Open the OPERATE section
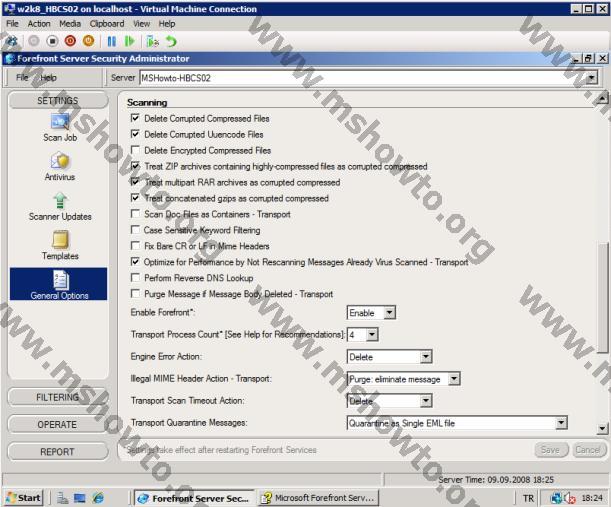 click(x=58, y=424)
